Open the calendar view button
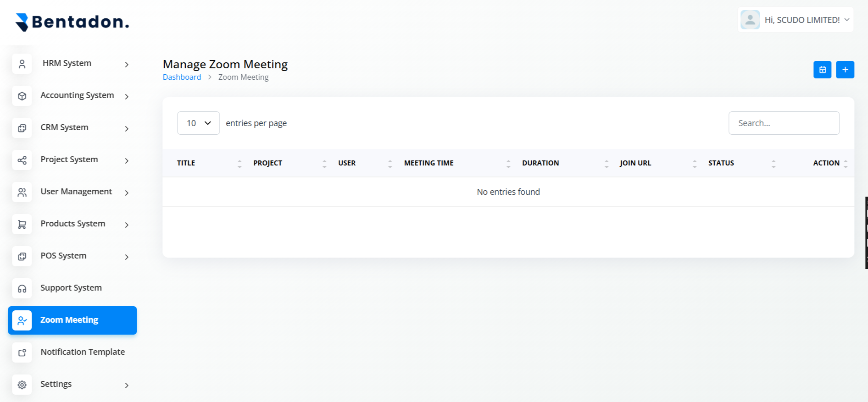868x402 pixels. (823, 70)
